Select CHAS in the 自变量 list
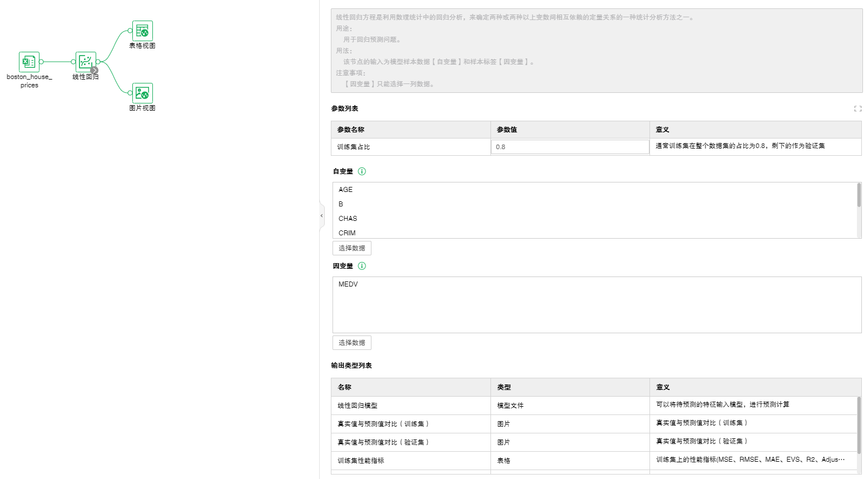 coord(348,219)
